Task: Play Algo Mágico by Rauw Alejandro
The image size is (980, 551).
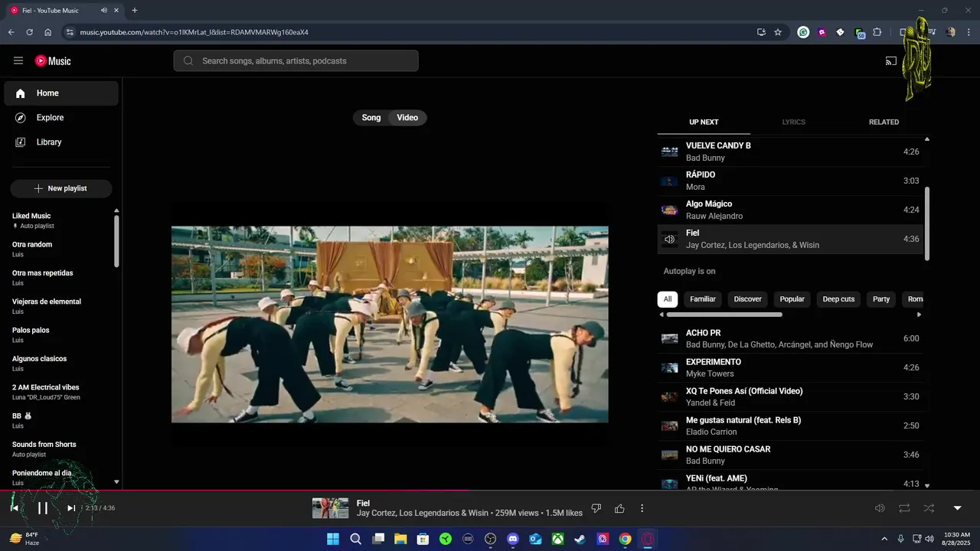Action: (790, 210)
